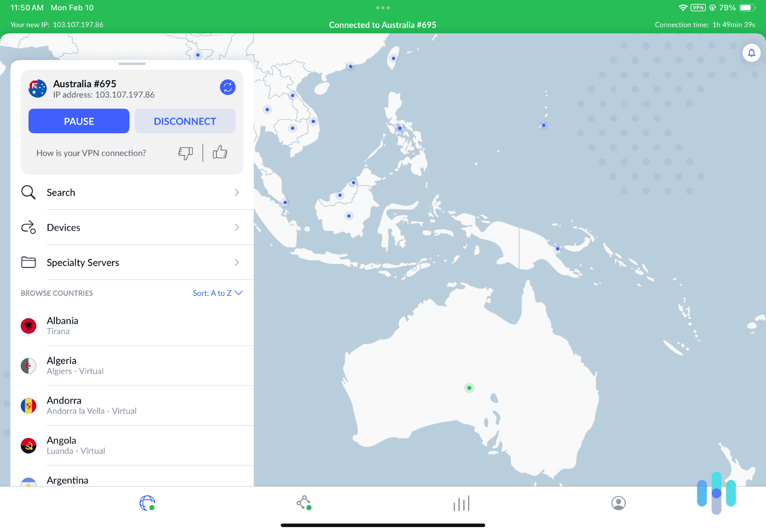Connect to Algeria Algiers - Virtual
The width and height of the screenshot is (766, 532).
tap(132, 366)
